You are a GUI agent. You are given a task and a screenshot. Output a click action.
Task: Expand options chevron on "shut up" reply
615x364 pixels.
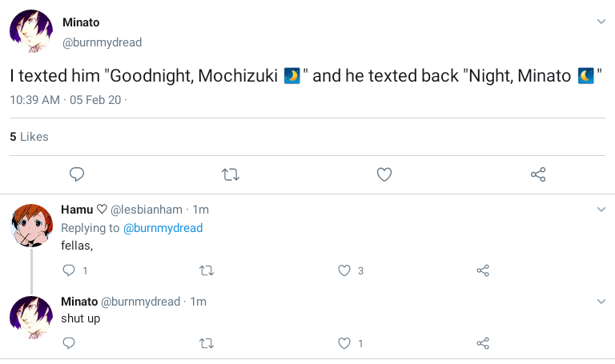click(x=601, y=302)
